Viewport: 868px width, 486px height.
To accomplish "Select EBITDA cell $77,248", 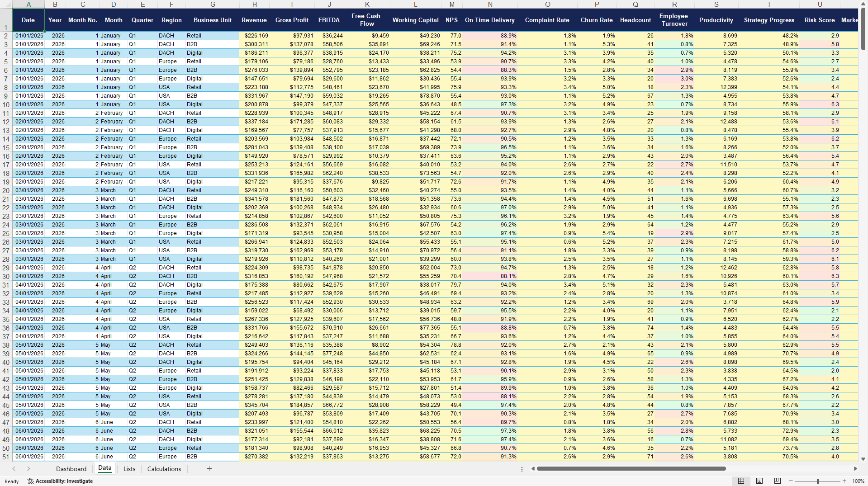I will (329, 354).
